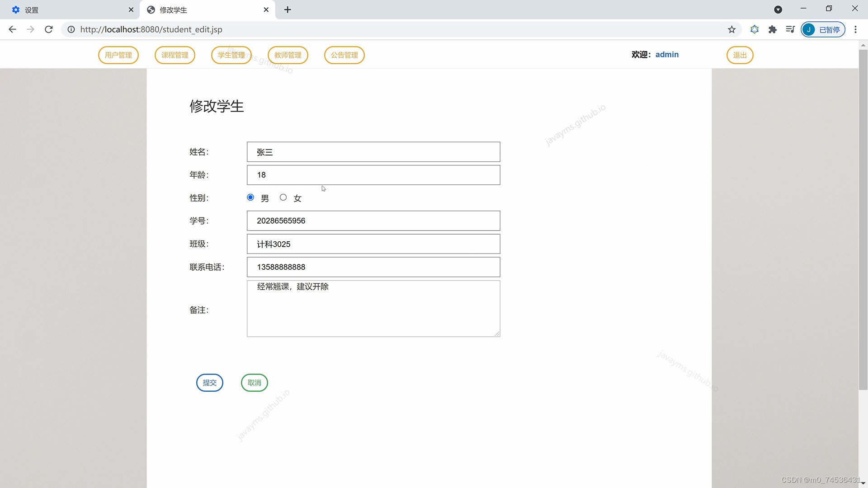Click the admin welcome link
Viewport: 868px width, 488px height.
667,54
